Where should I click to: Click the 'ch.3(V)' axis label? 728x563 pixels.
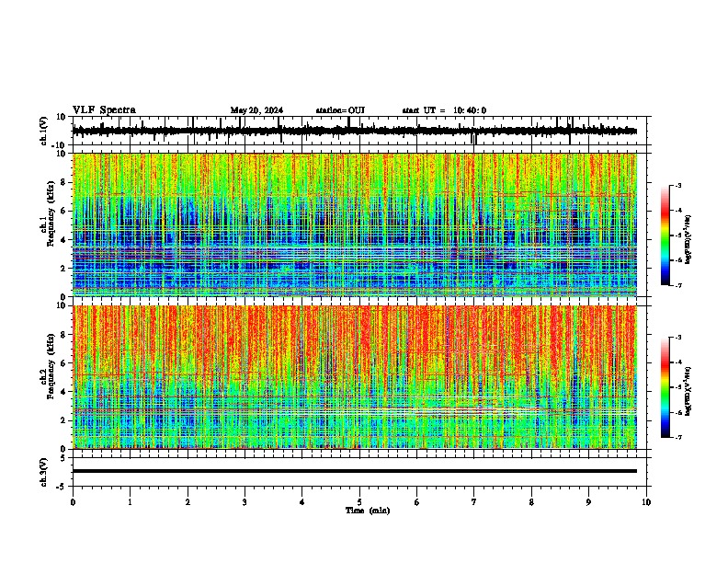click(x=44, y=473)
